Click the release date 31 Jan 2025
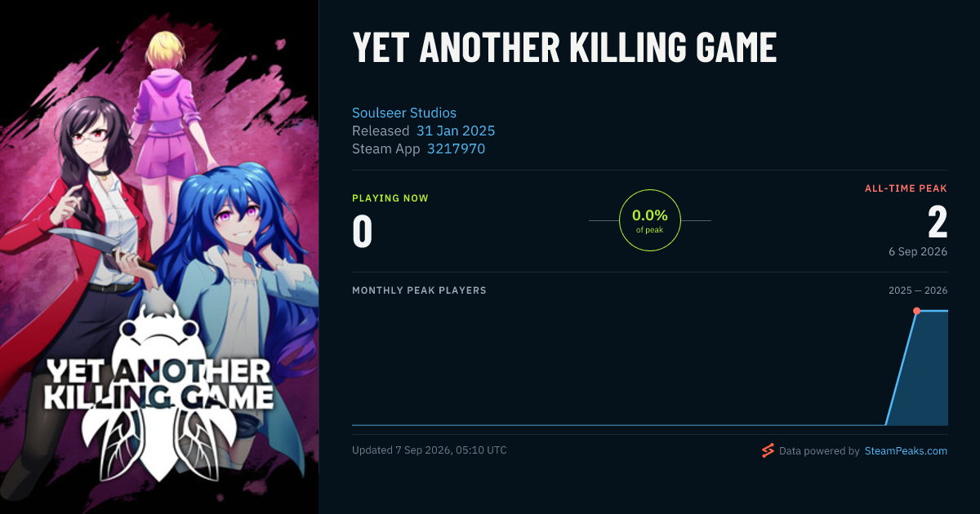The image size is (980, 514). (456, 131)
